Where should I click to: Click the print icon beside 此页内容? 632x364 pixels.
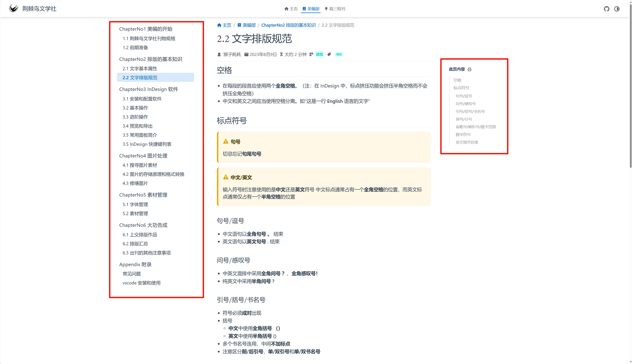tap(469, 70)
